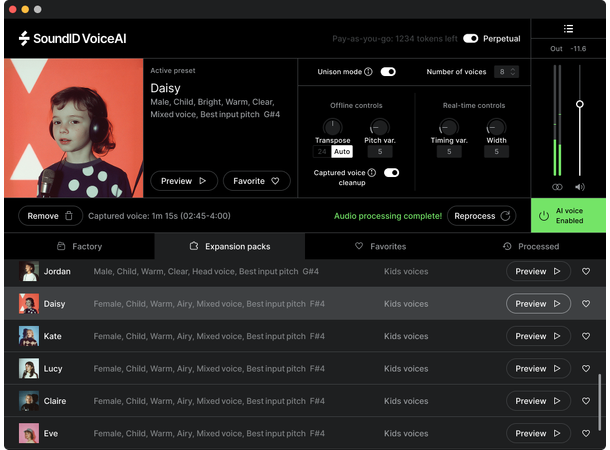Click the Out level value -11.6
This screenshot has height=450, width=610.
point(578,49)
